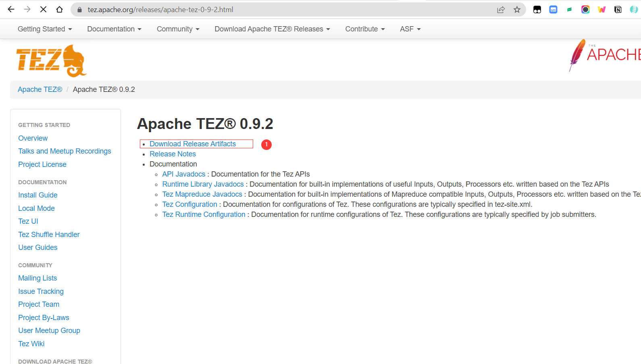Open the Local Mode link
The height and width of the screenshot is (364, 641).
point(36,208)
